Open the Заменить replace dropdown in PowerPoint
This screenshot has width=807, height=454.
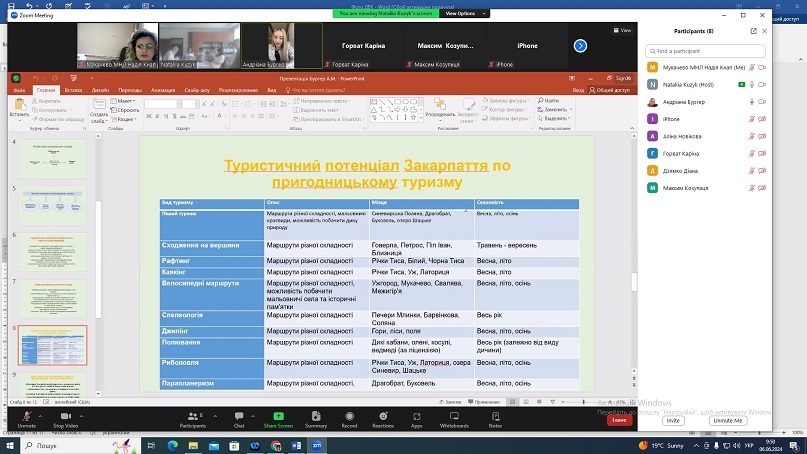[554, 110]
